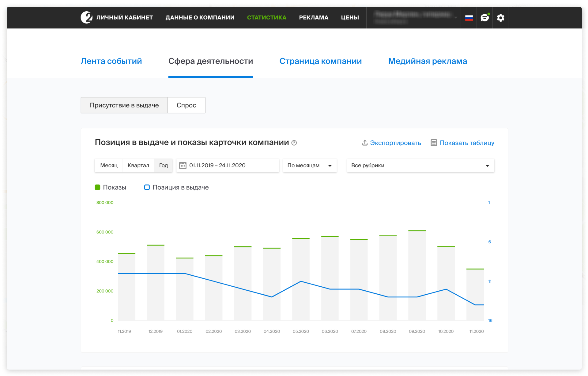Switch to Лента событий tab

pyautogui.click(x=111, y=61)
